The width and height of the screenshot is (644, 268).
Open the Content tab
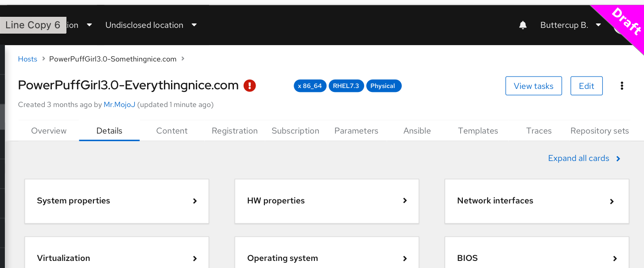pyautogui.click(x=172, y=131)
